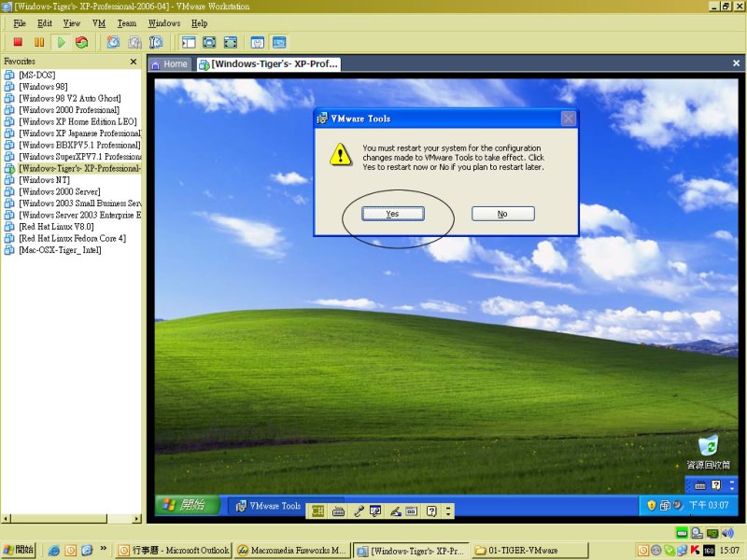Launch Internet Explorer from host quick launch
Screen dimensions: 747x560
(54, 551)
